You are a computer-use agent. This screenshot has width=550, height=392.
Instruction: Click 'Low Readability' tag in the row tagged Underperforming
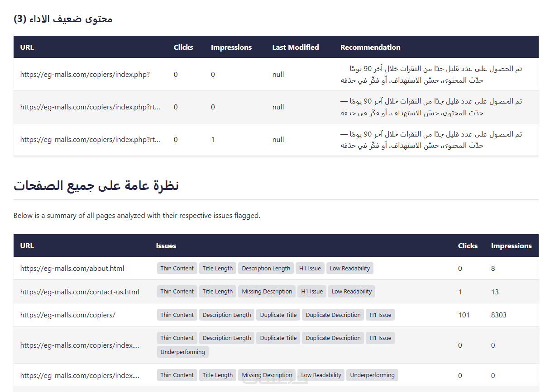click(x=321, y=375)
